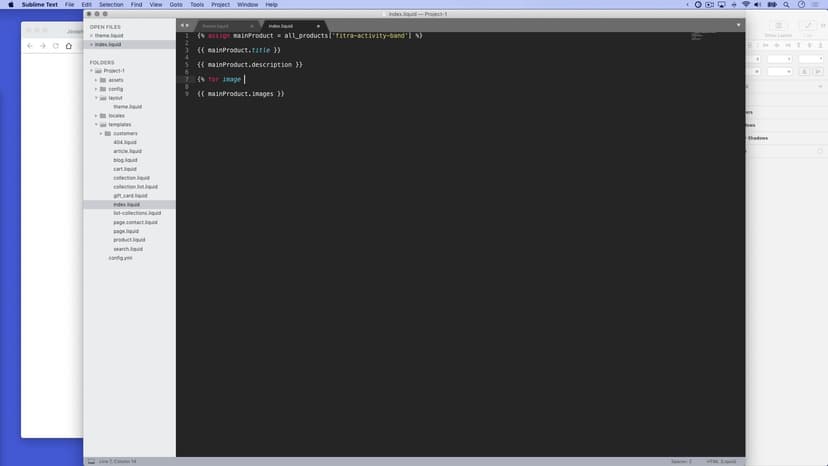Open the Selection menu
828x466 pixels.
[x=111, y=5]
